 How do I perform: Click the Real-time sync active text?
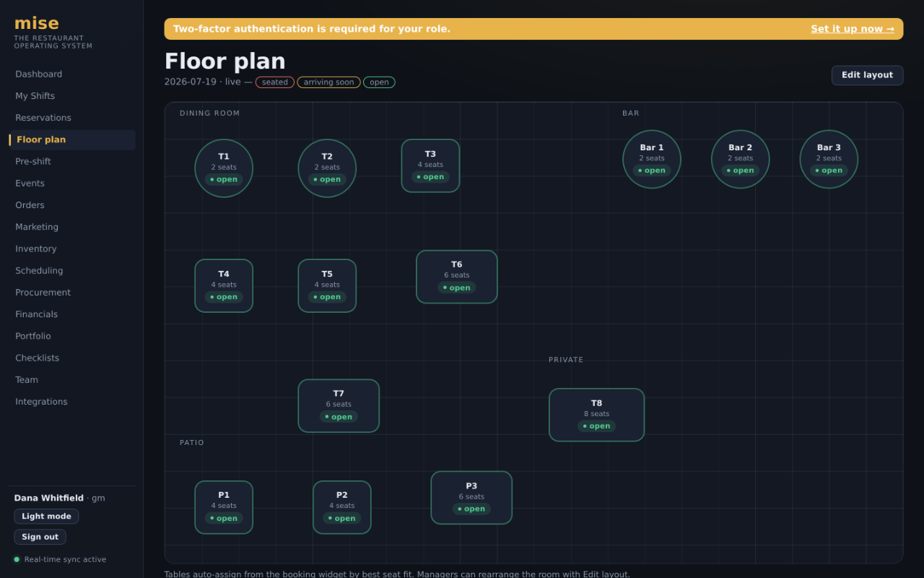[65, 559]
